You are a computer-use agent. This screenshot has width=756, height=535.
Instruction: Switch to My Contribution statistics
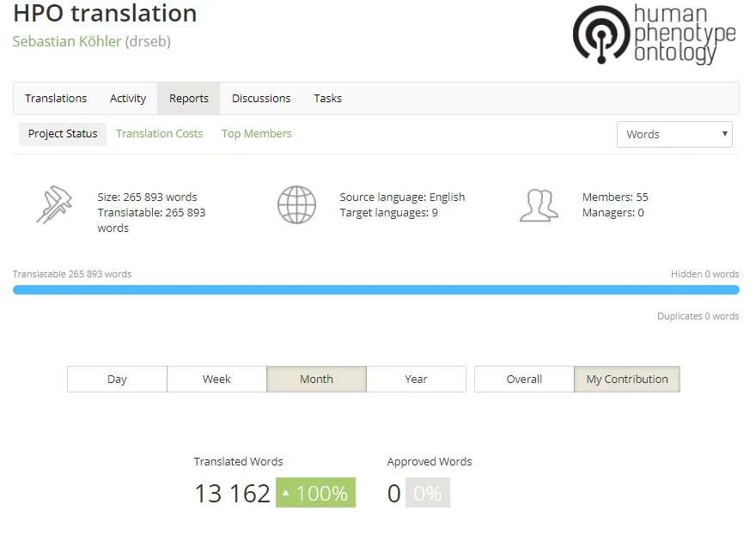(x=627, y=380)
